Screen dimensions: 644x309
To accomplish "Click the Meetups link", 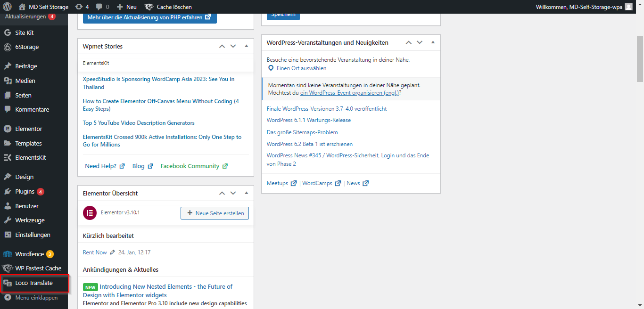I will coord(281,183).
